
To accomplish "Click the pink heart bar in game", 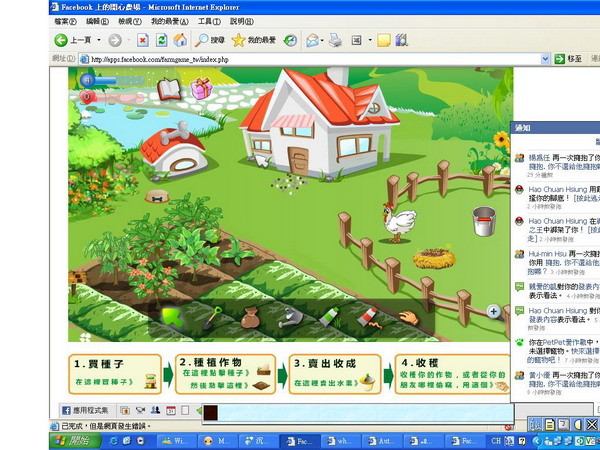I will pyautogui.click(x=112, y=97).
